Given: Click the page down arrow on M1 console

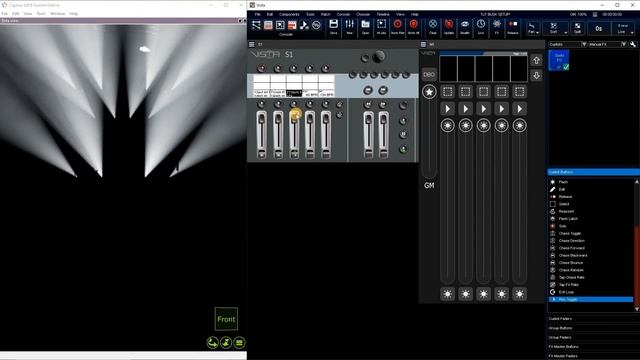Looking at the screenshot, I should pos(536,76).
